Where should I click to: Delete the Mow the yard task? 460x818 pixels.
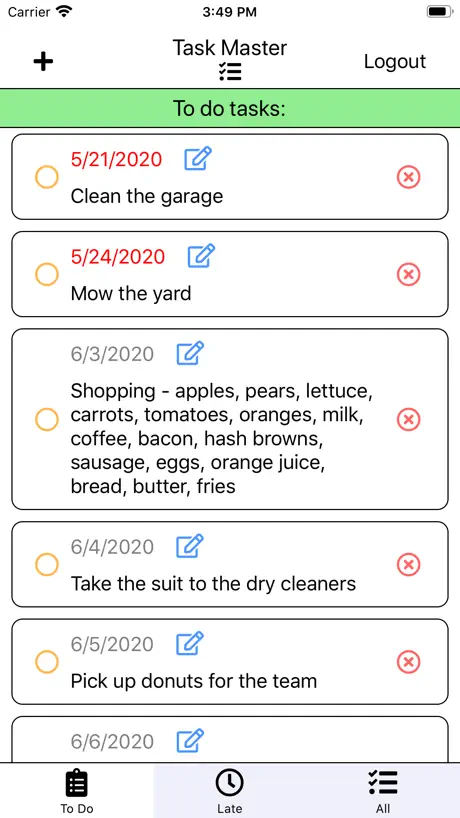[x=408, y=274]
